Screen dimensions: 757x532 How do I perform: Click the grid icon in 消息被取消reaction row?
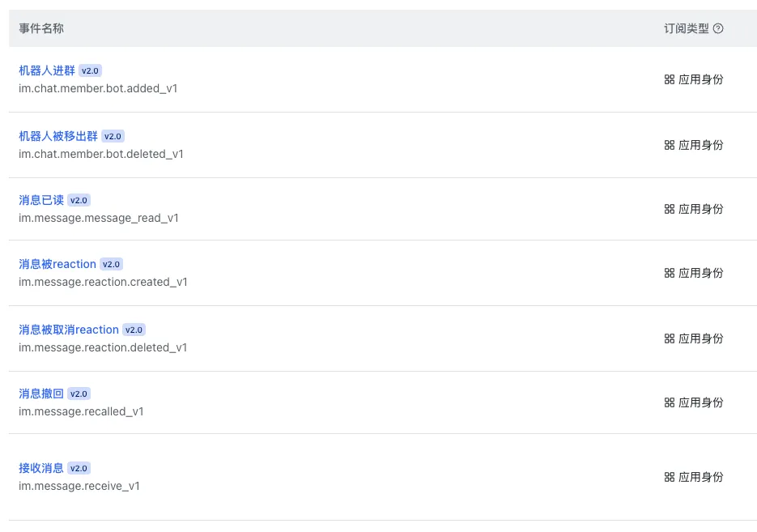pos(669,338)
